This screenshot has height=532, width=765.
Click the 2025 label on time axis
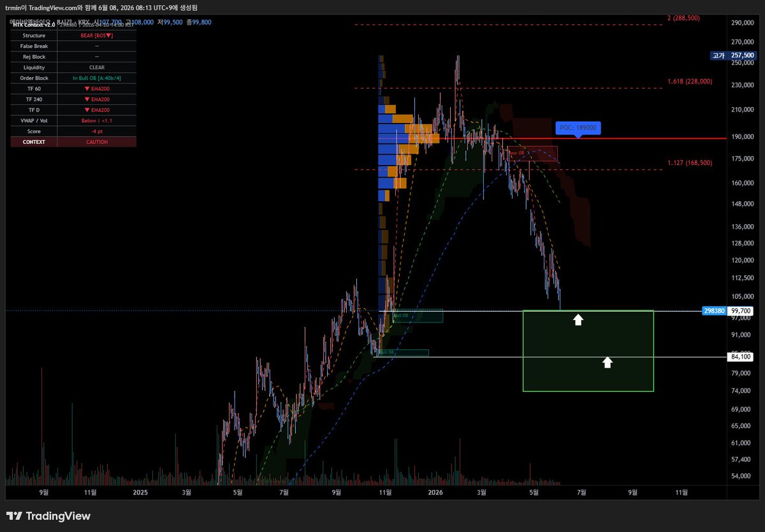(140, 492)
